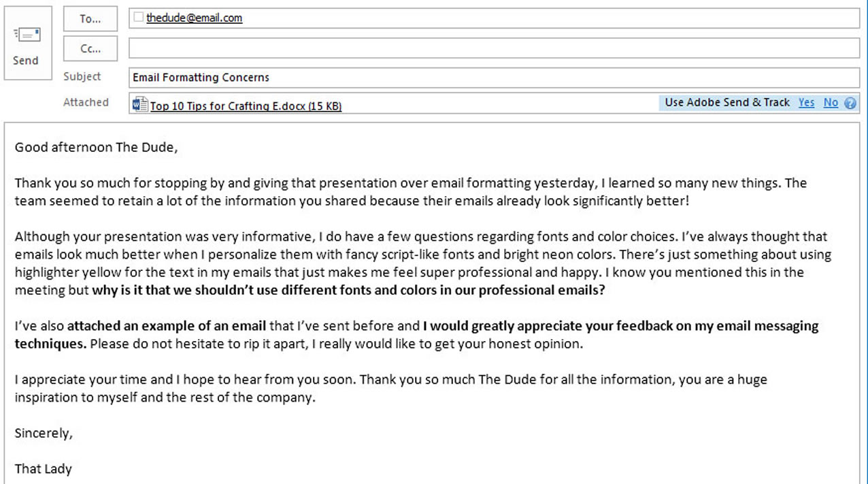868x484 pixels.
Task: Click the Send envelope icon
Action: (x=27, y=35)
